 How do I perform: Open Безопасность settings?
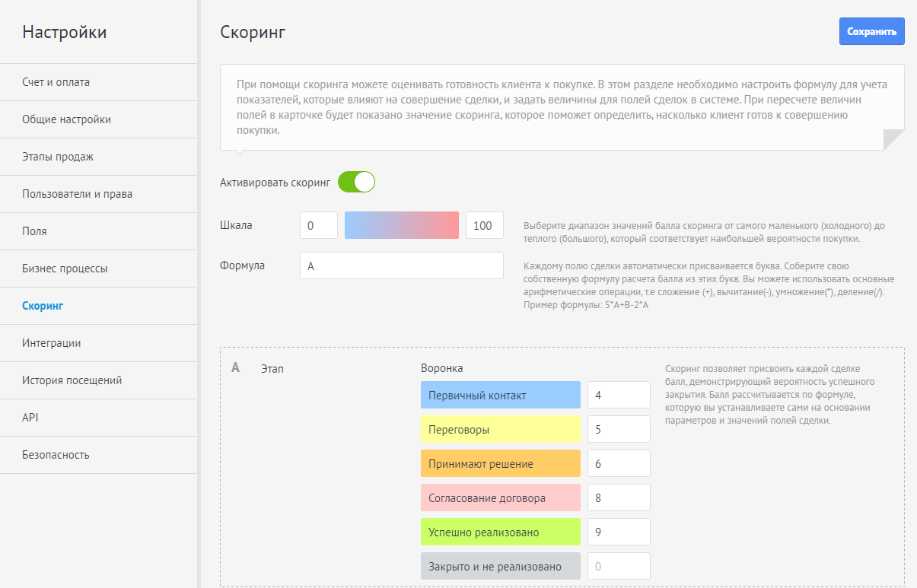(x=56, y=455)
